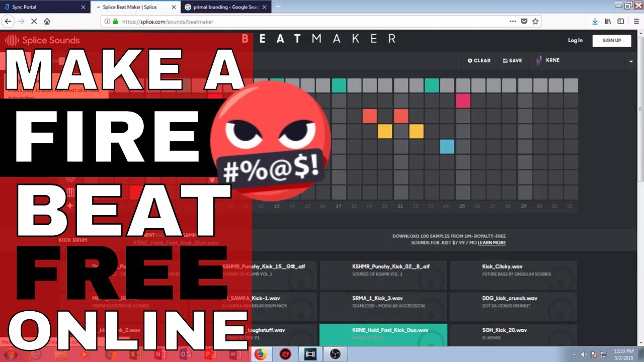Toggle the blue cell at step 24
644x362 pixels.
pyautogui.click(x=447, y=147)
